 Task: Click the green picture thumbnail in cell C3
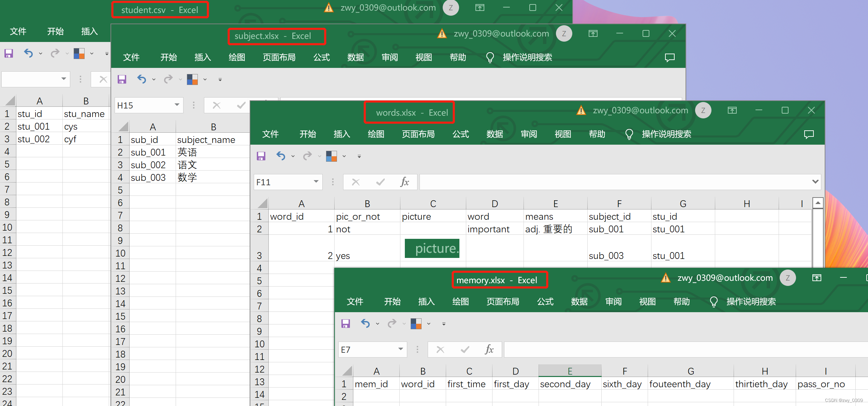point(432,248)
